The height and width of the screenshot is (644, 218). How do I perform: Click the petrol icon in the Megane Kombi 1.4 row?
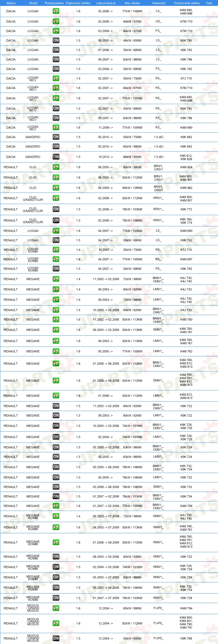pos(56,516)
